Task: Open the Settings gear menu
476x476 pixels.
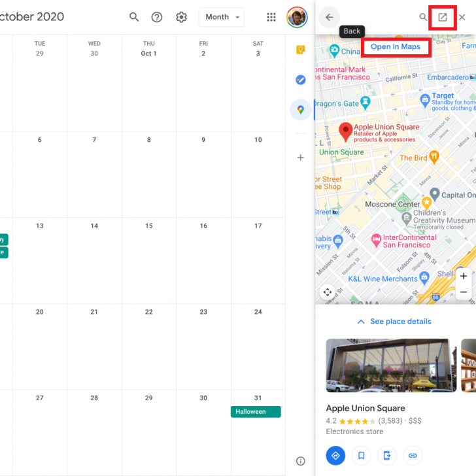Action: pos(181,17)
